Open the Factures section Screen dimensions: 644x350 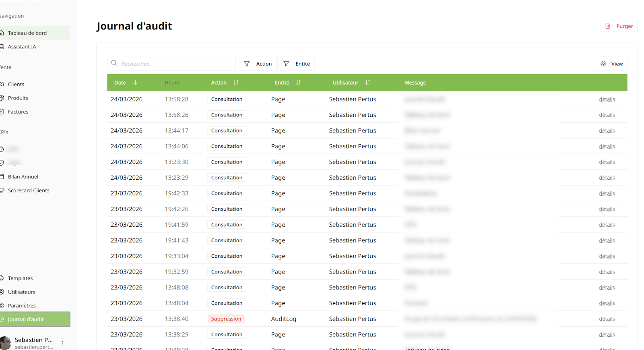coord(18,112)
